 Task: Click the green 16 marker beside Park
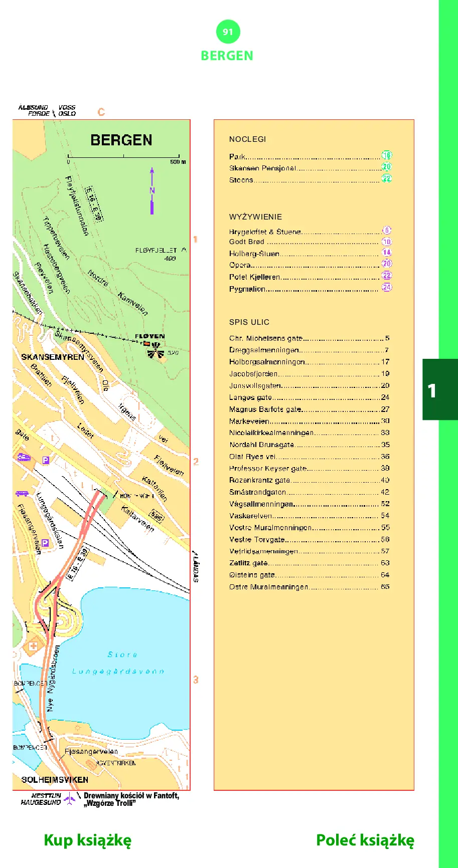(386, 155)
